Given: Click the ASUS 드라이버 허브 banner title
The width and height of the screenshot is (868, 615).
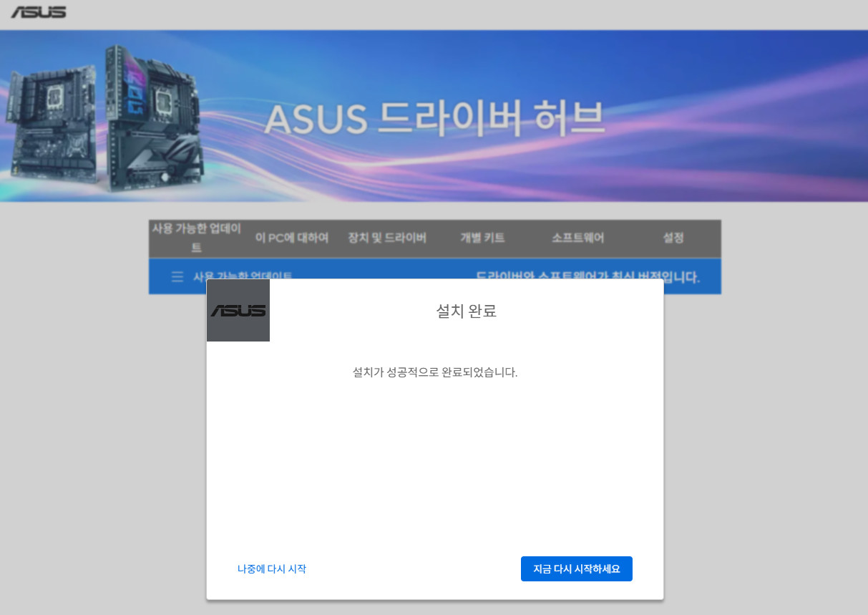Looking at the screenshot, I should pos(434,119).
